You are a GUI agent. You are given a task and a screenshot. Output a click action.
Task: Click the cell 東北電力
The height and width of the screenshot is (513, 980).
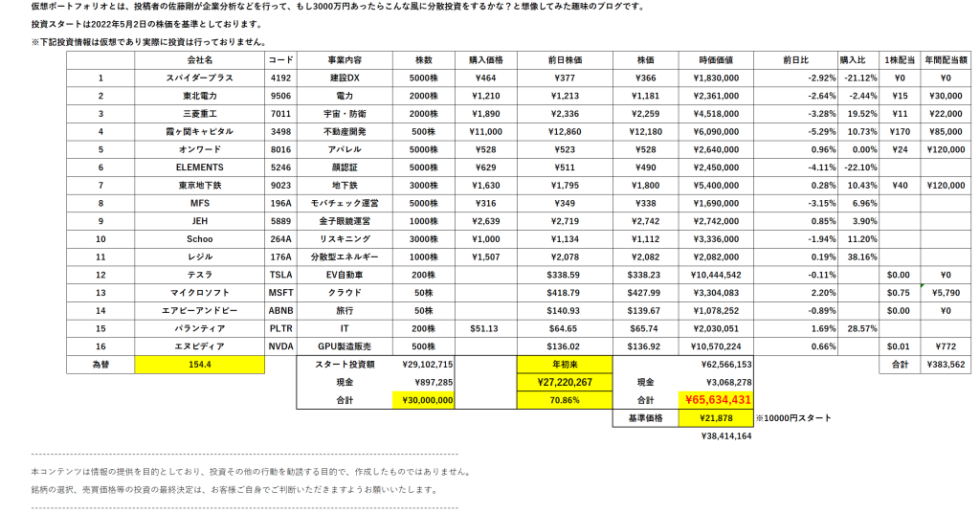[x=199, y=97]
